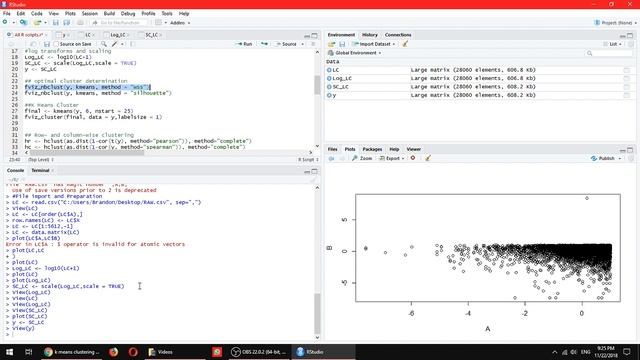Create a new file with the toolbar icon
Viewport: 640px width, 360px height.
pos(5,23)
